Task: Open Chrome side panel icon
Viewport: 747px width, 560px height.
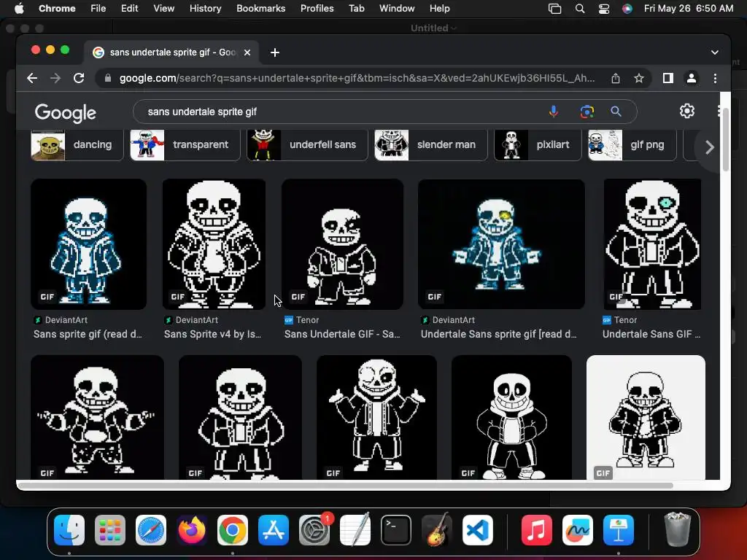Action: pyautogui.click(x=668, y=78)
